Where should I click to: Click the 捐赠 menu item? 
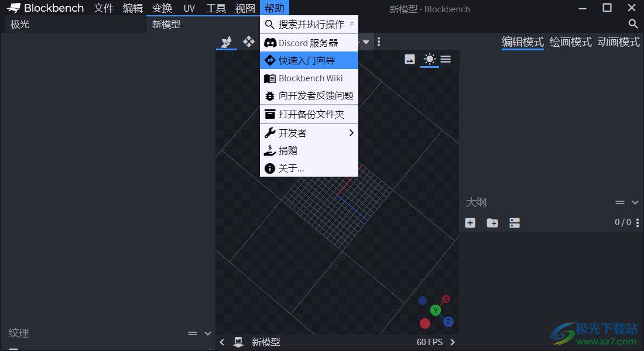309,151
